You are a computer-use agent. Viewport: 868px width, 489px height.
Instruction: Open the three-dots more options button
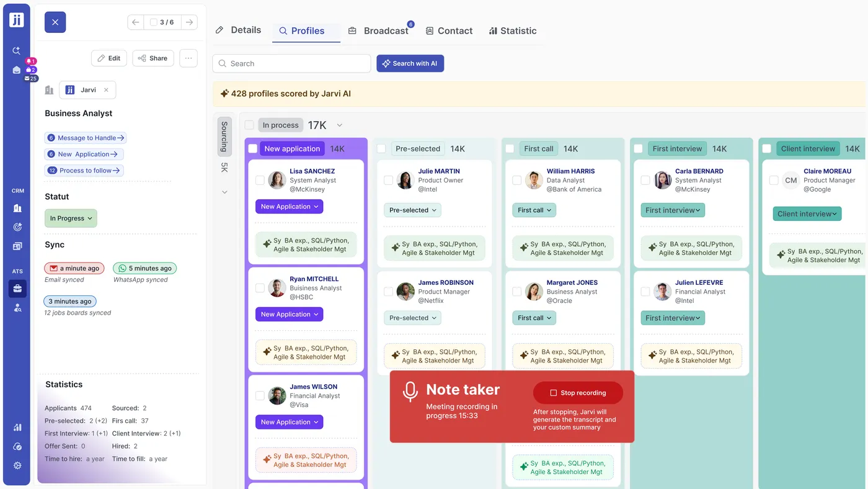[x=188, y=58]
